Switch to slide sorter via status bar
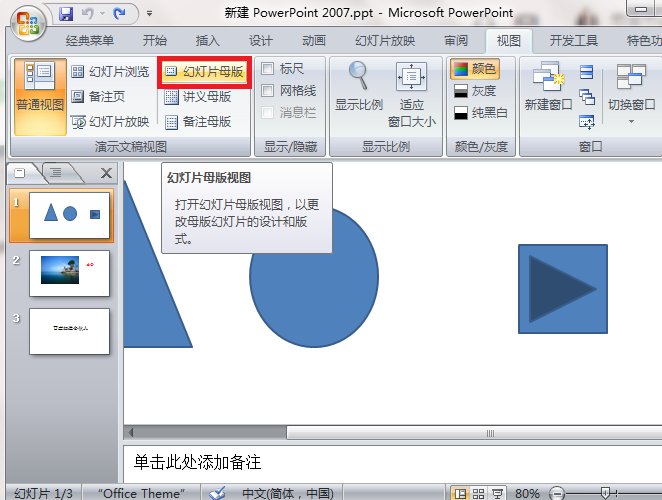Image resolution: width=662 pixels, height=500 pixels. [478, 493]
